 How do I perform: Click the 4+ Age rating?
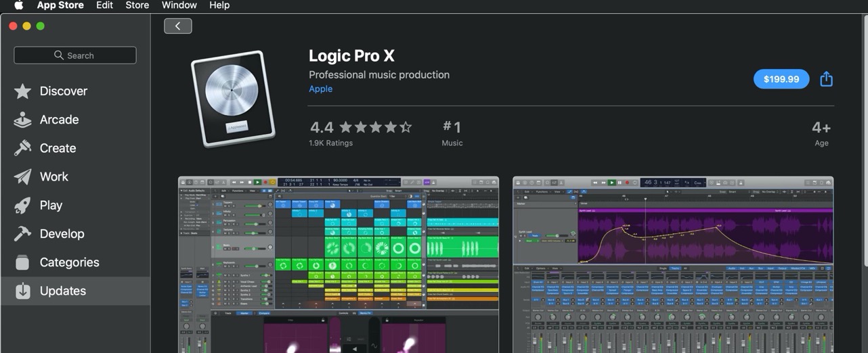821,133
